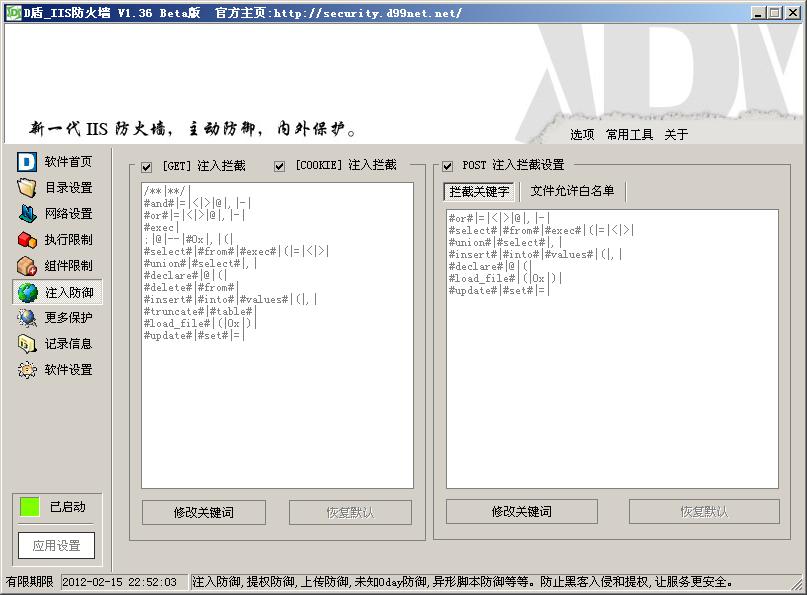Click the 执行限制 red blocks icon
Image resolution: width=807 pixels, height=595 pixels.
(x=27, y=240)
